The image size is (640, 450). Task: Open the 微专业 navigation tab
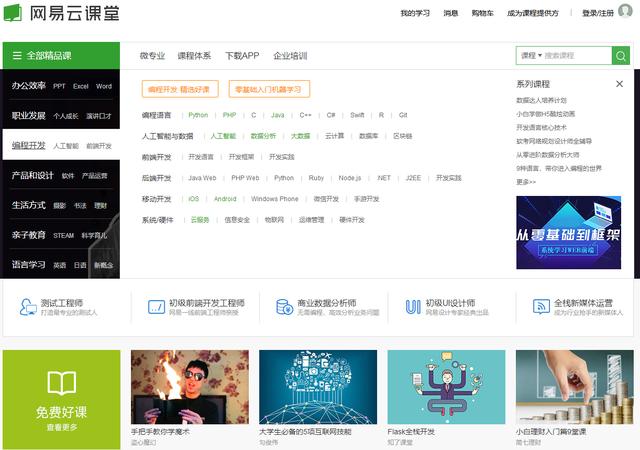pyautogui.click(x=151, y=56)
